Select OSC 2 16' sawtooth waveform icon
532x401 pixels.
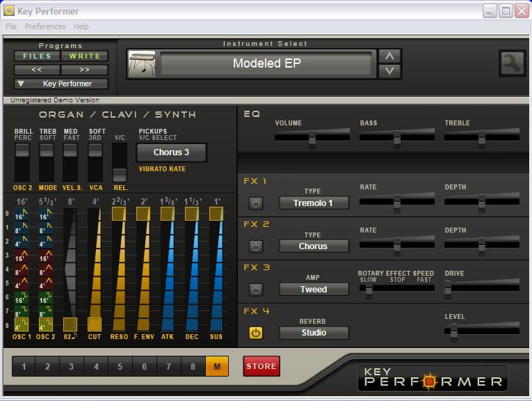click(46, 214)
